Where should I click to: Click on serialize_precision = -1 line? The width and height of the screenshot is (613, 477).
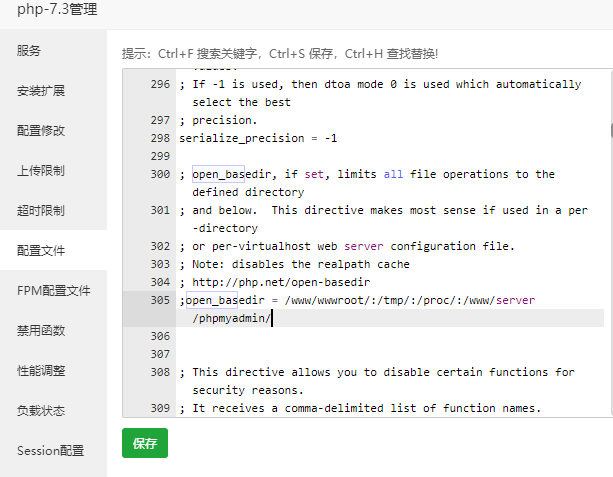tap(258, 138)
